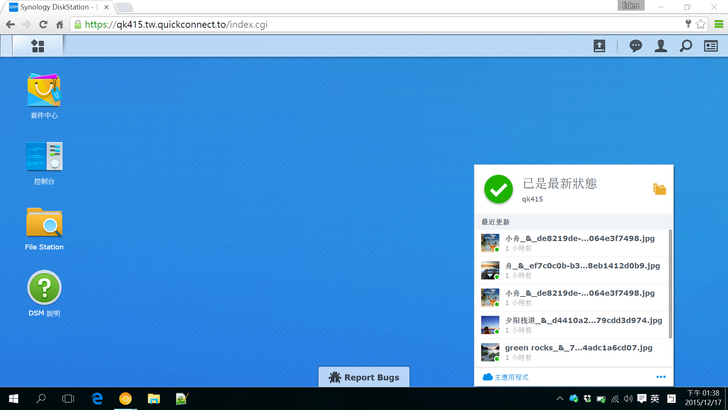This screenshot has width=728, height=410.
Task: Select the 舟_&_ef7c0c0b-b3 jpg file entry
Action: coord(573,270)
